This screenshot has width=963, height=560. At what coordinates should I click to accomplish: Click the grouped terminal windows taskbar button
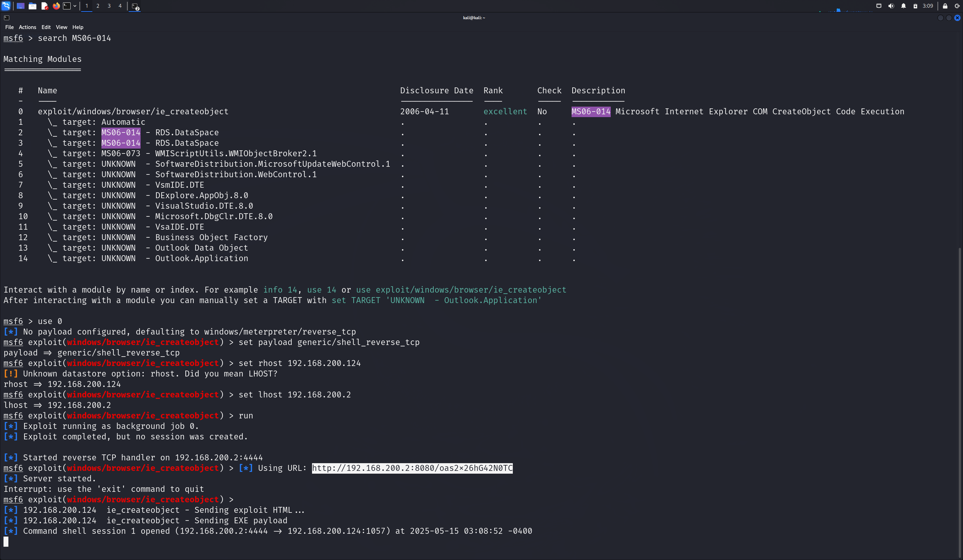[135, 6]
